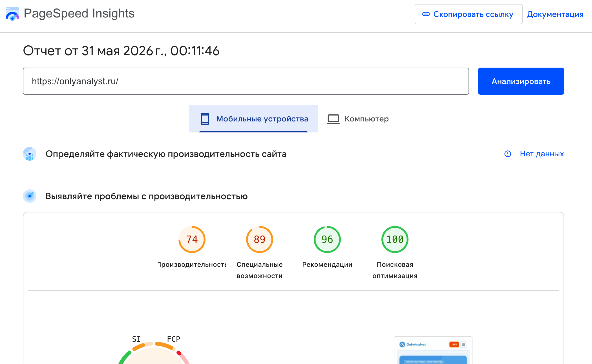Select the 100 Поисковая оптимизация score gauge
The height and width of the screenshot is (364, 592).
pos(395,239)
